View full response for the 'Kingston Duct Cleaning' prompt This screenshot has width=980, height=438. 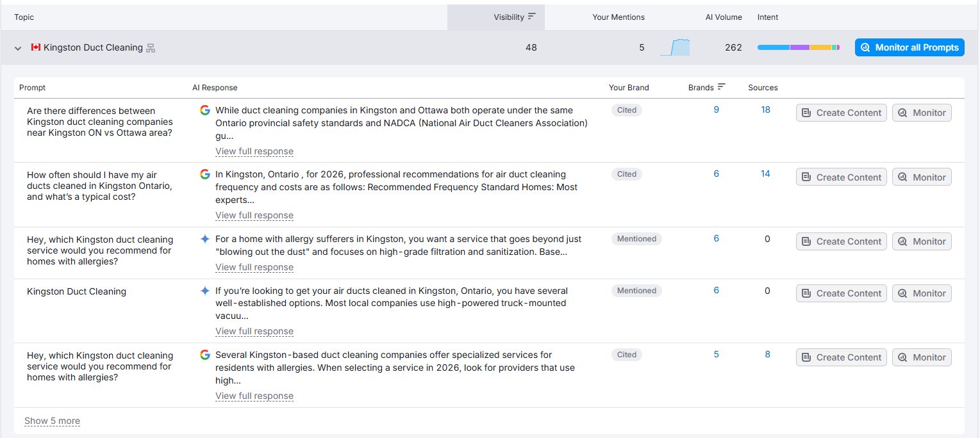point(254,332)
